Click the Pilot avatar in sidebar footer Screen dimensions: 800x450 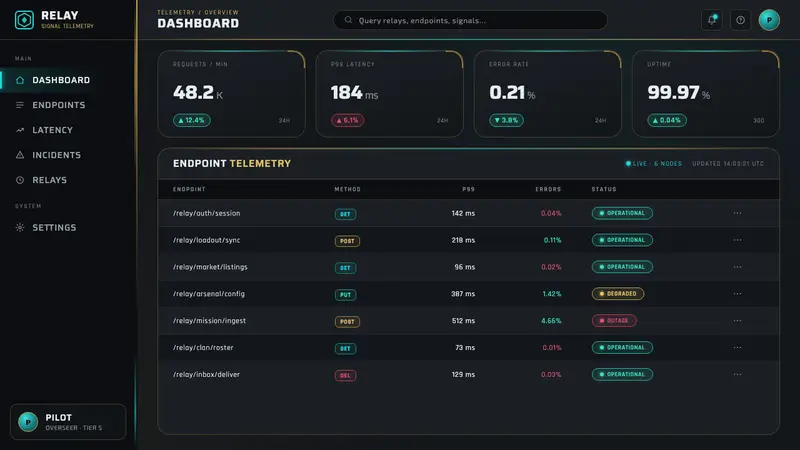28,422
